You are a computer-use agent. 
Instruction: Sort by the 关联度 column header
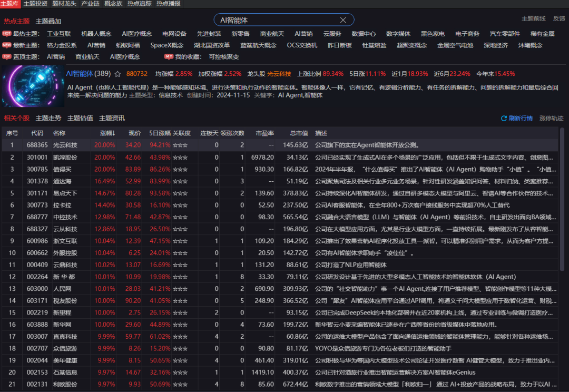pos(181,133)
